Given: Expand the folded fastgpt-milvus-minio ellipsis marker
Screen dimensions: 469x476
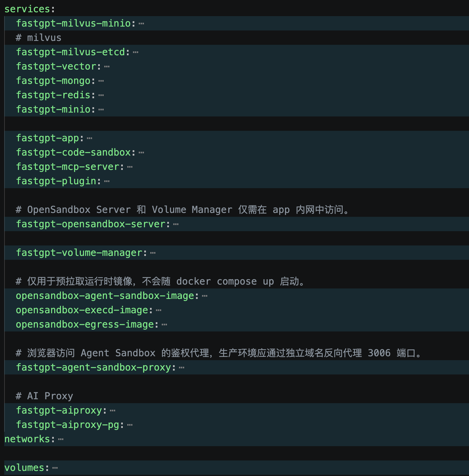Looking at the screenshot, I should tap(141, 24).
